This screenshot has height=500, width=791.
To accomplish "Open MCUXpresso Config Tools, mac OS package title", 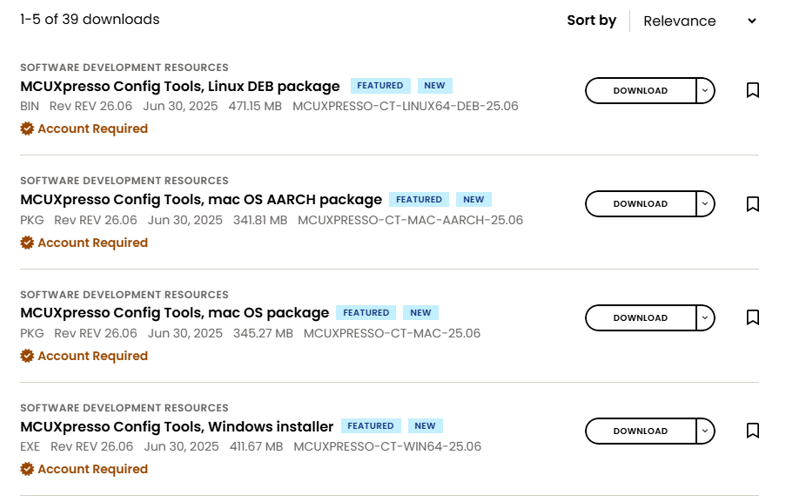I will pyautogui.click(x=174, y=312).
